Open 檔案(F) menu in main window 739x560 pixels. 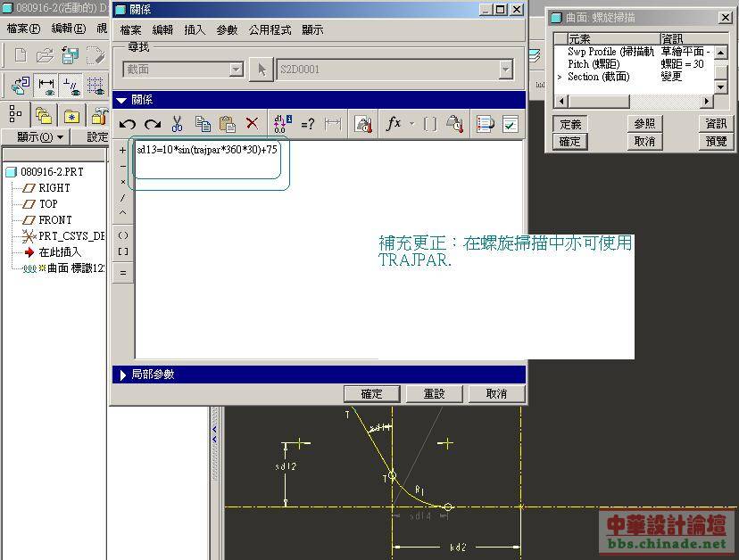[23, 29]
